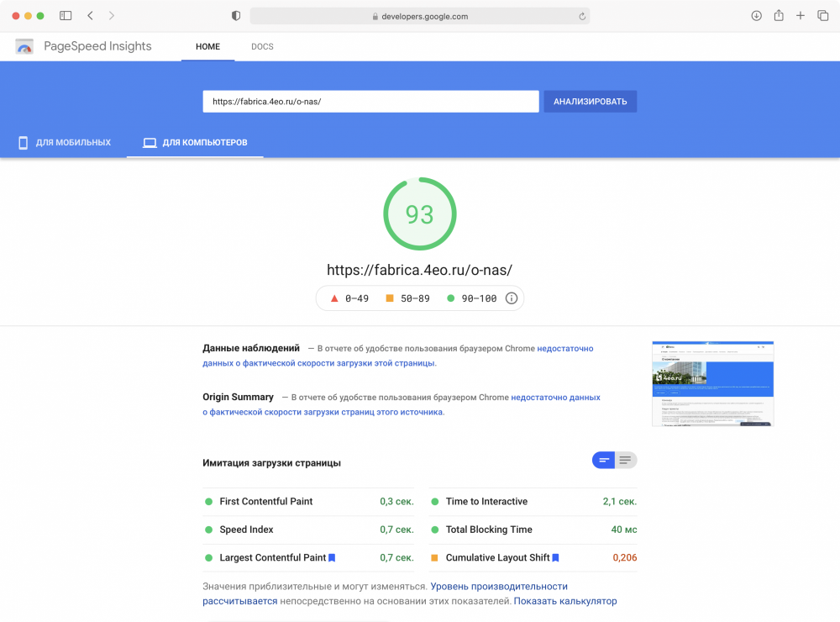Click Cumulative Layout Shift bookmark icon

555,557
